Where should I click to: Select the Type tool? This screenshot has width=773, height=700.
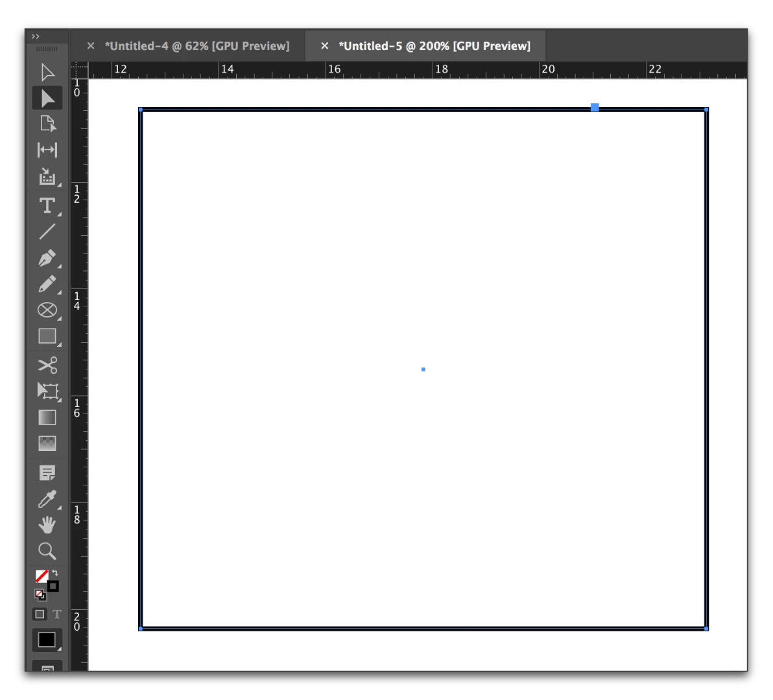click(x=47, y=205)
